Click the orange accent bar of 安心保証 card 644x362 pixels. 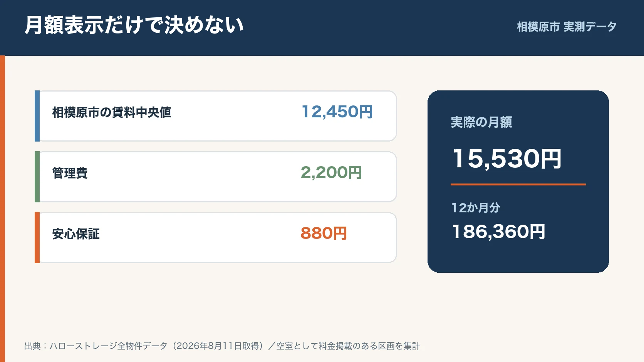tap(37, 237)
